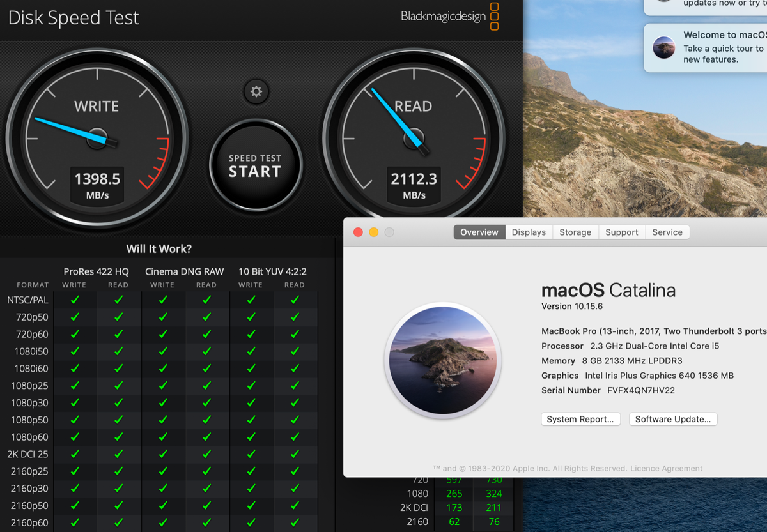
Task: Click the 2160p25 format row label
Action: point(29,472)
